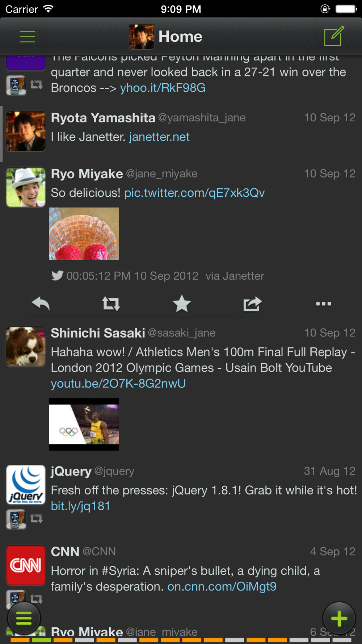Tap Ryota Yamashita's profile avatar
The image size is (362, 644).
(26, 131)
